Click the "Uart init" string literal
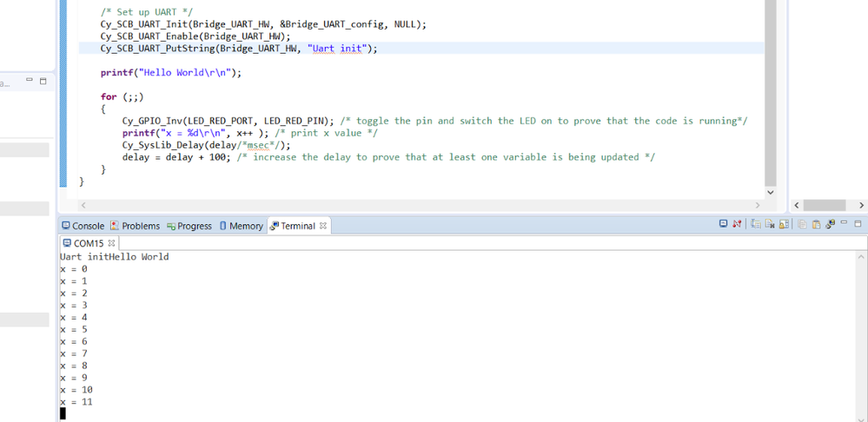 (337, 49)
